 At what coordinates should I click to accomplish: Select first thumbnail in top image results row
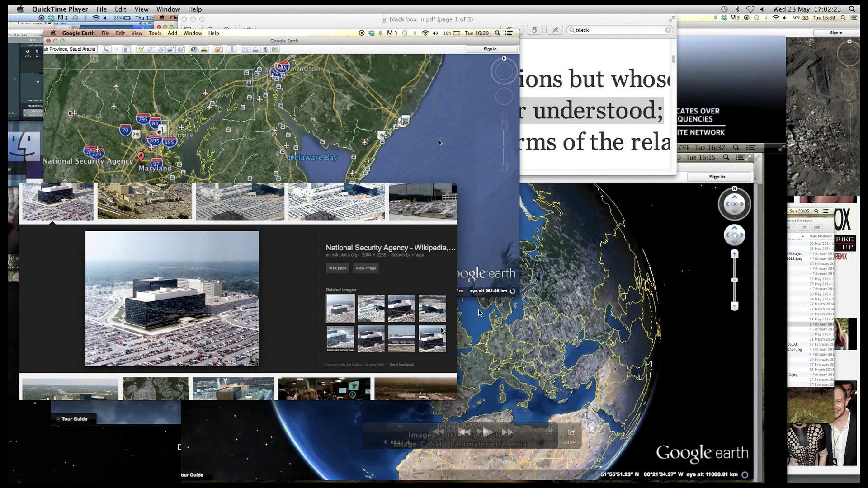57,202
